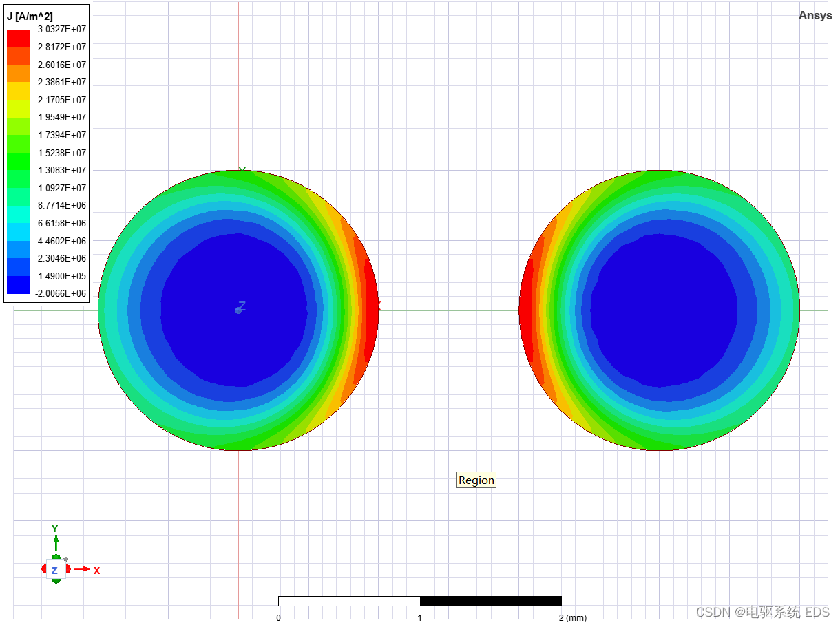Click the legend value 1.5238E+07
This screenshot has width=840, height=625.
(x=62, y=153)
